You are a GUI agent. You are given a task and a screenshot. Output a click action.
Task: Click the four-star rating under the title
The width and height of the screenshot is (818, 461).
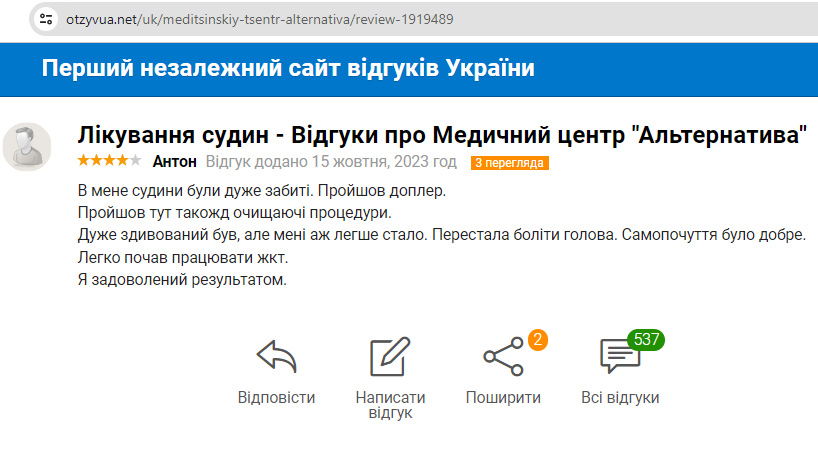pyautogui.click(x=109, y=161)
